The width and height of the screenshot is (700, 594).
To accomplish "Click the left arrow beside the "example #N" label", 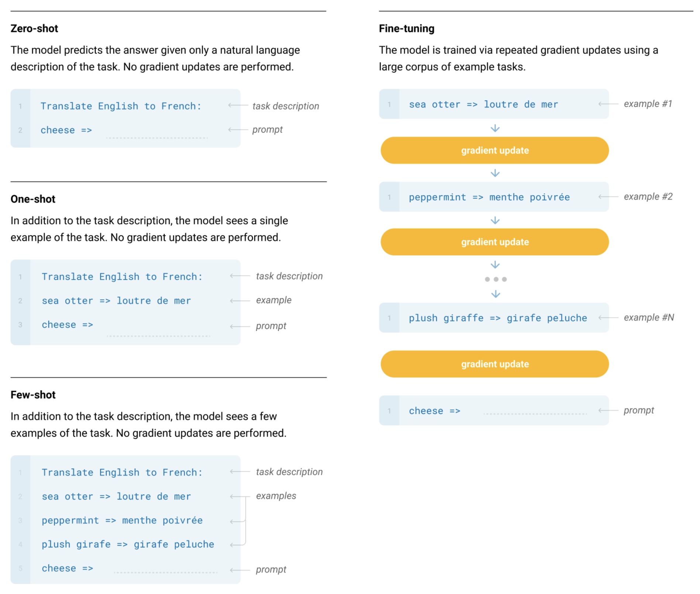I will (x=608, y=318).
